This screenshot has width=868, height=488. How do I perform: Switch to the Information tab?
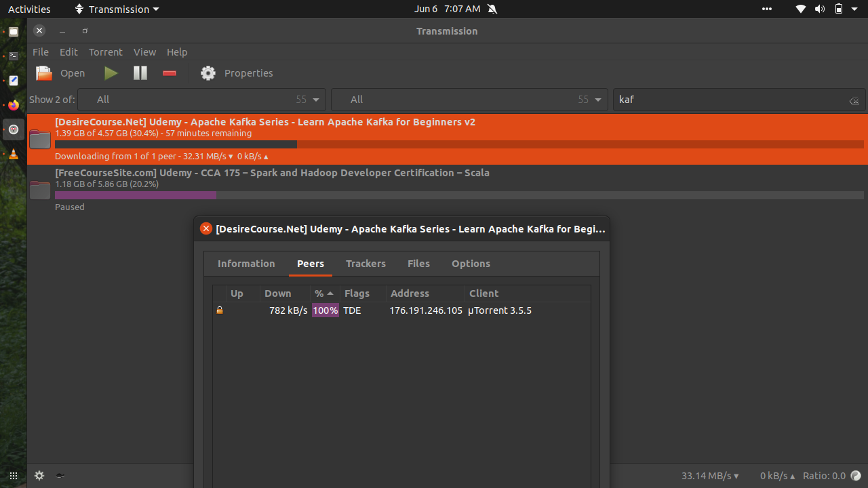246,264
